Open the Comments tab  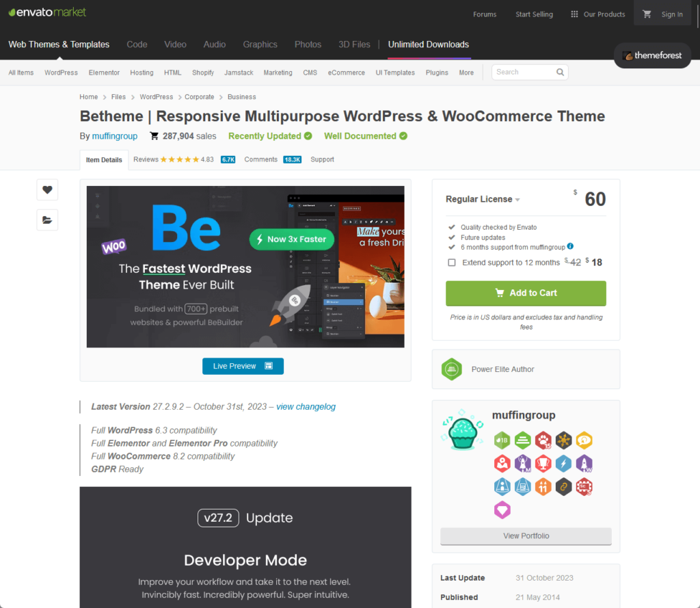[x=260, y=159]
